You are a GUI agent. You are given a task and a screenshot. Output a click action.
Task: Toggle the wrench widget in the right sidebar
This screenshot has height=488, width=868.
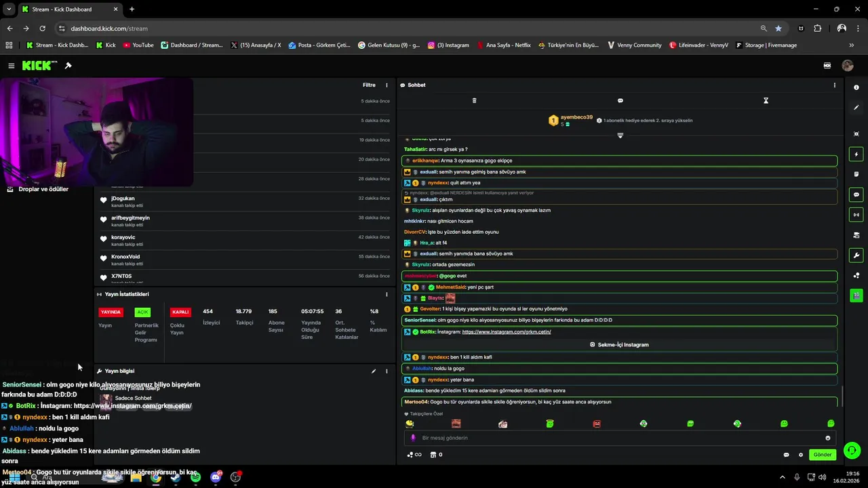(x=856, y=256)
